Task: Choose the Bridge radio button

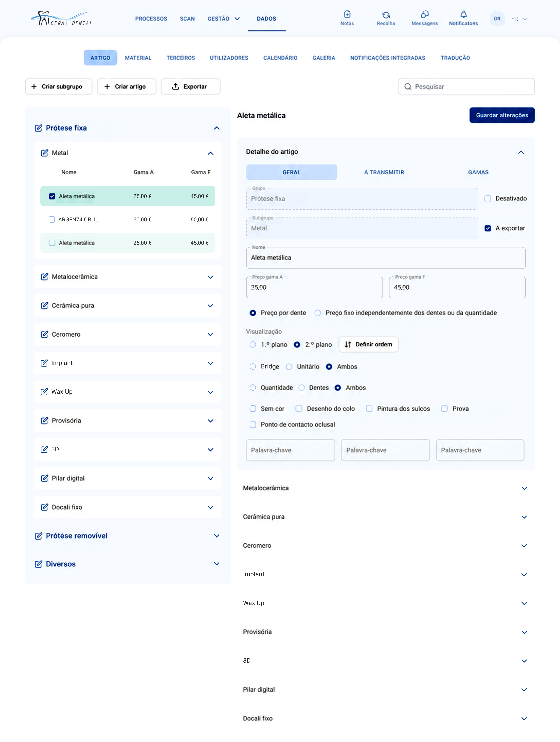Action: (x=253, y=367)
